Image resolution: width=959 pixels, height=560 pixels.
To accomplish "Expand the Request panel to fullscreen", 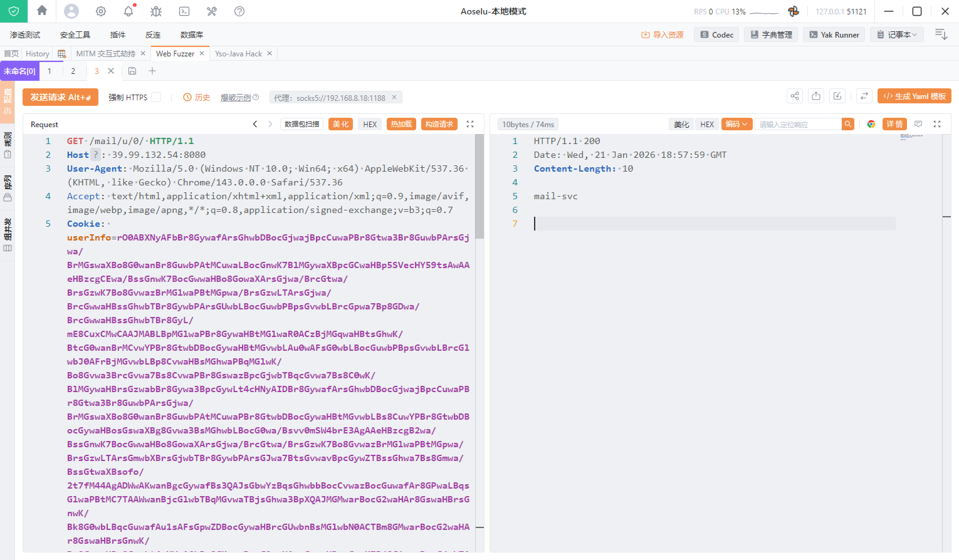I will tap(470, 124).
